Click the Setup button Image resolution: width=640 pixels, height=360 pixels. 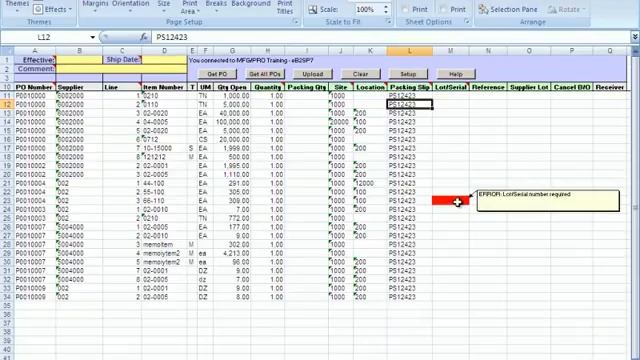pyautogui.click(x=408, y=74)
